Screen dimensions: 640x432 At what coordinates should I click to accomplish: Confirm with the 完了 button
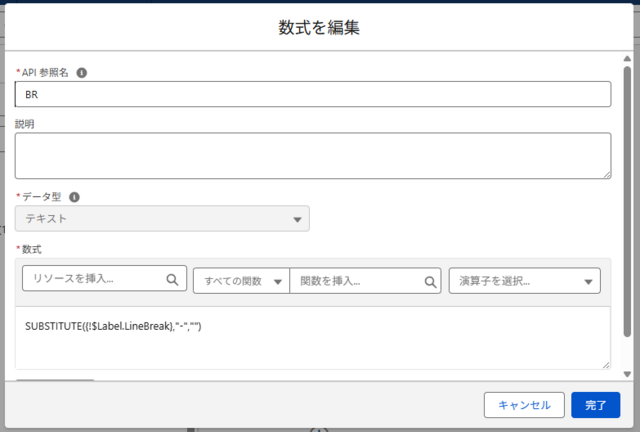click(x=595, y=405)
